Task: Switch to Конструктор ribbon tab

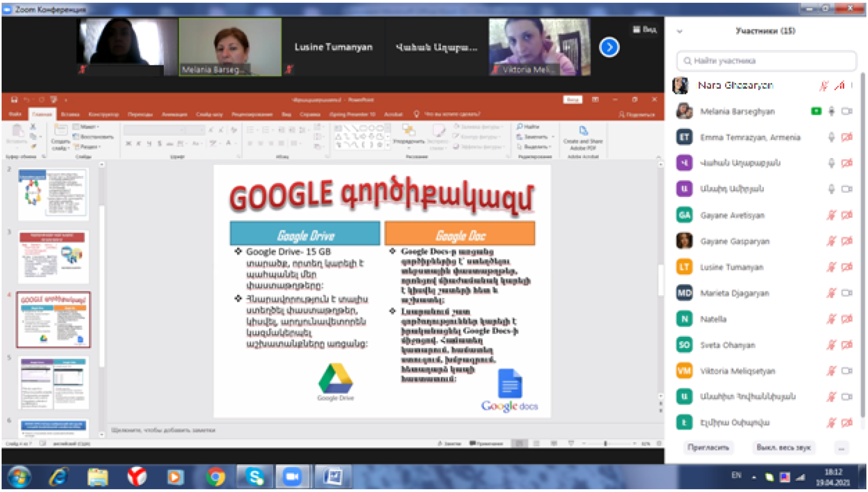Action: [x=105, y=115]
